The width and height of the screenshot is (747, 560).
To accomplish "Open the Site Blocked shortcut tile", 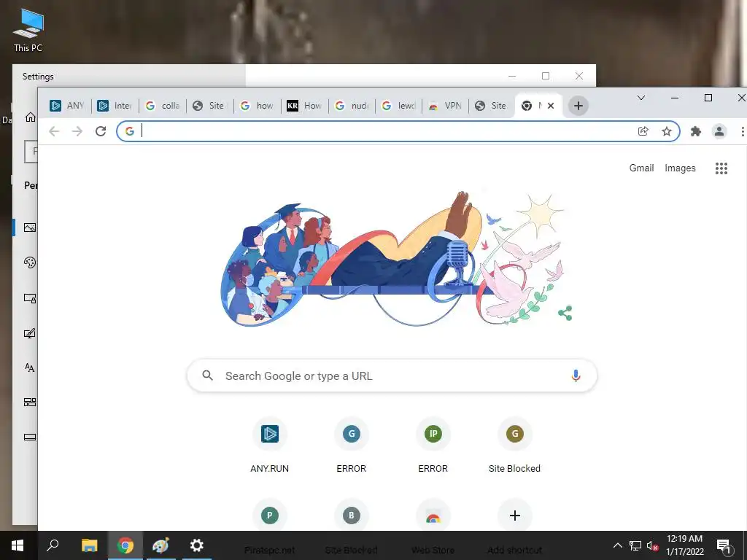I will pos(514,446).
